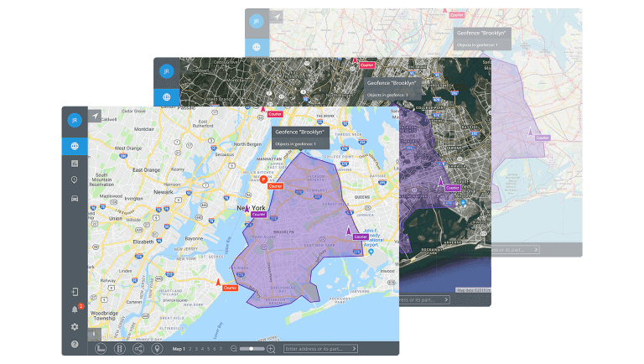The height and width of the screenshot is (364, 644).
Task: Open the car vehicles icon in sidebar
Action: (x=74, y=198)
